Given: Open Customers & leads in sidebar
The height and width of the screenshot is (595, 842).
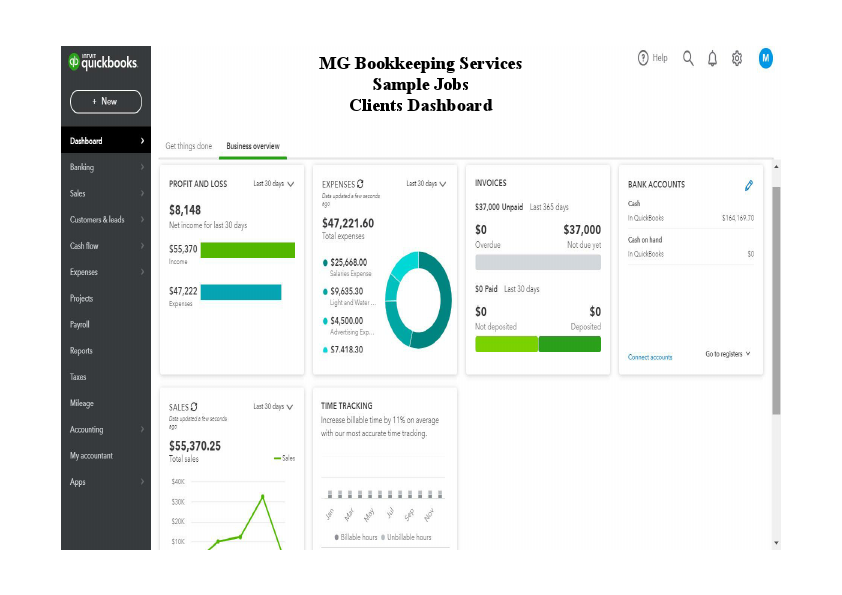Looking at the screenshot, I should tap(106, 220).
